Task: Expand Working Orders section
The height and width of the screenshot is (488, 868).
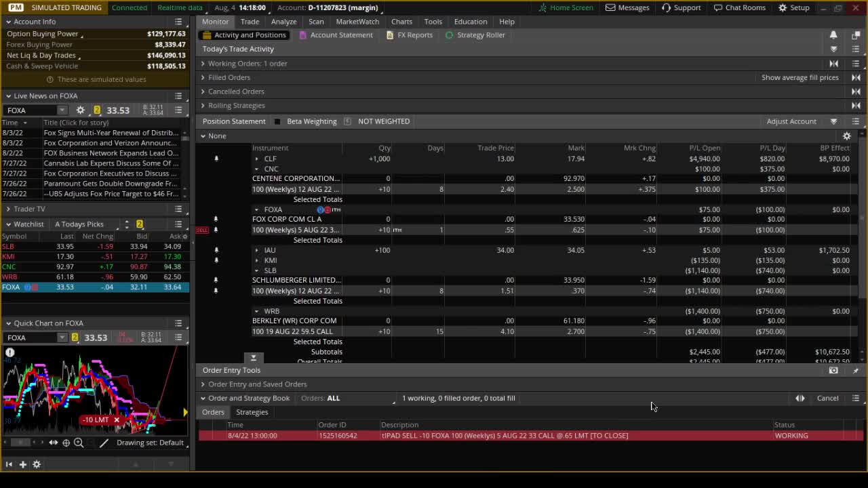Action: point(203,64)
